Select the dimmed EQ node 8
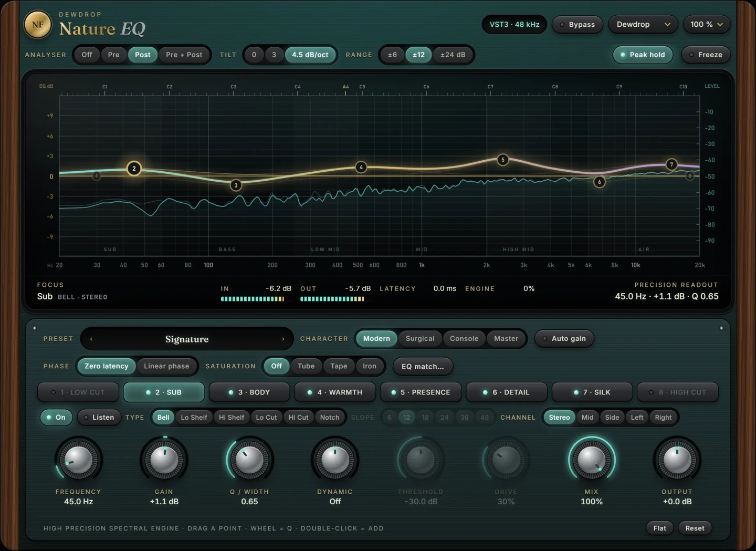756x551 pixels. [x=690, y=176]
